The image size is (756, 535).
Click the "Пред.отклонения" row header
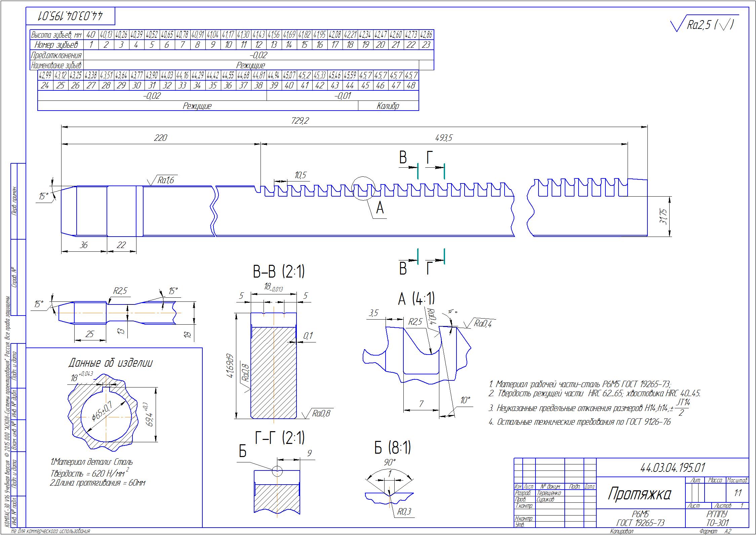[56, 55]
